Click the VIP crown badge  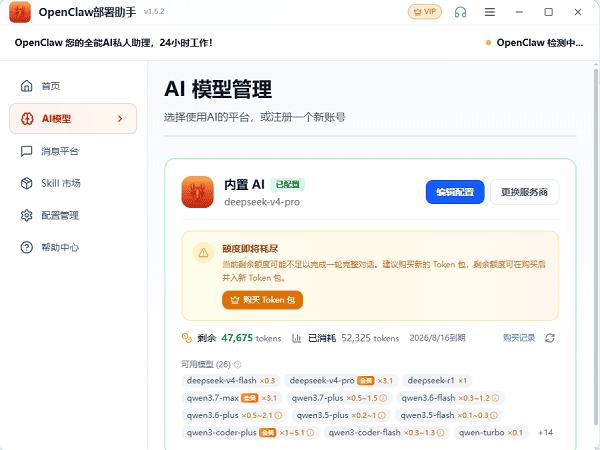tap(425, 12)
